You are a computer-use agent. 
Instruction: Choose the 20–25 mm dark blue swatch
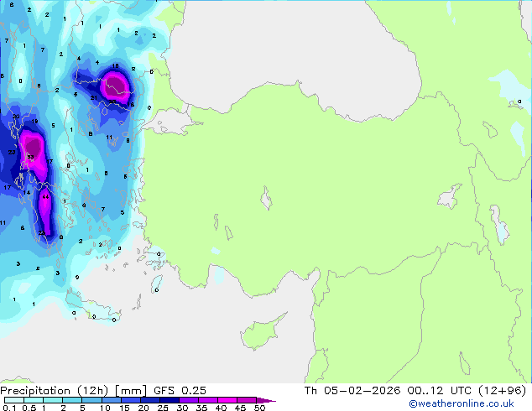(x=150, y=400)
